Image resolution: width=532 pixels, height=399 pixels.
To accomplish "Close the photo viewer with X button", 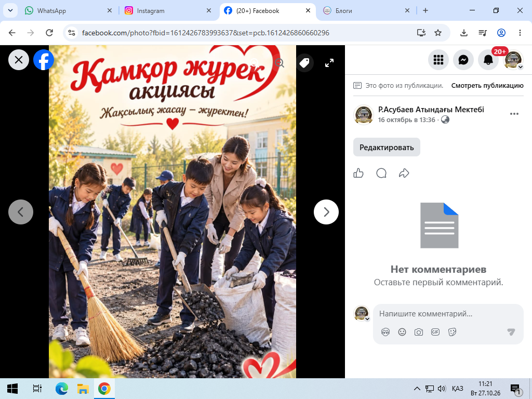I will [19, 60].
